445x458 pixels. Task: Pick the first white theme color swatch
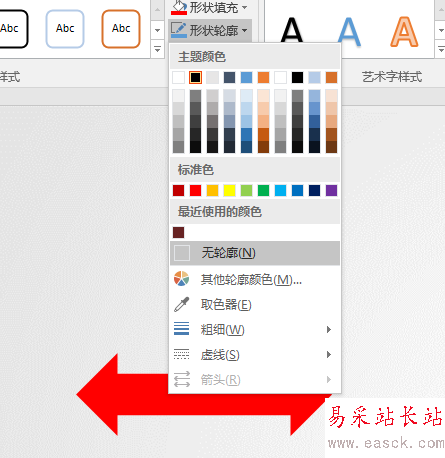tap(178, 77)
